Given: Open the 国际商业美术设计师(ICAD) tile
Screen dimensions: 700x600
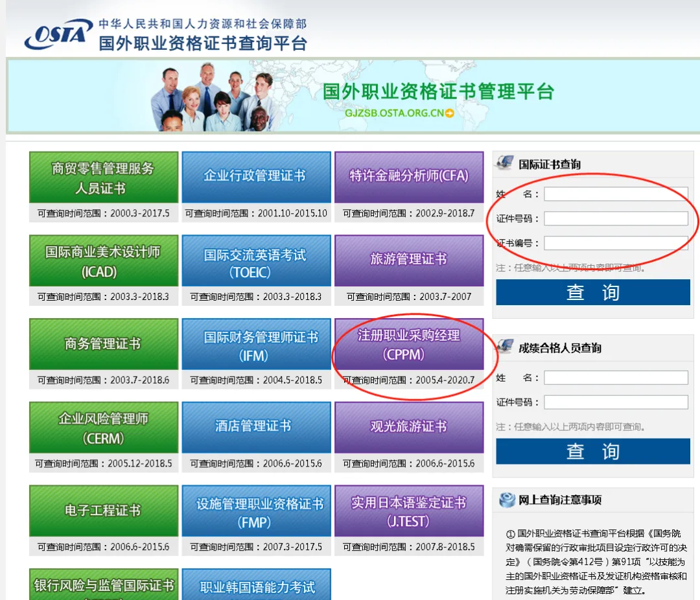Looking at the screenshot, I should tap(104, 260).
